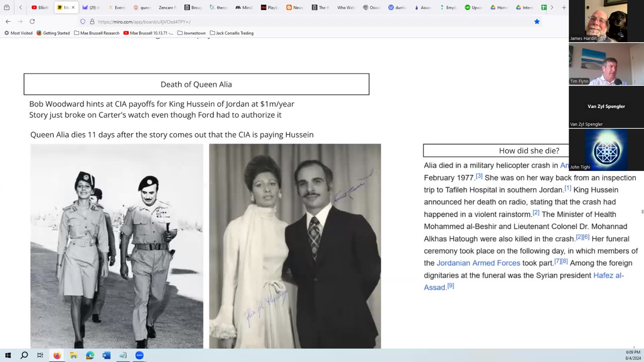
Task: Select Tim Flynn's video tile
Action: [x=606, y=64]
